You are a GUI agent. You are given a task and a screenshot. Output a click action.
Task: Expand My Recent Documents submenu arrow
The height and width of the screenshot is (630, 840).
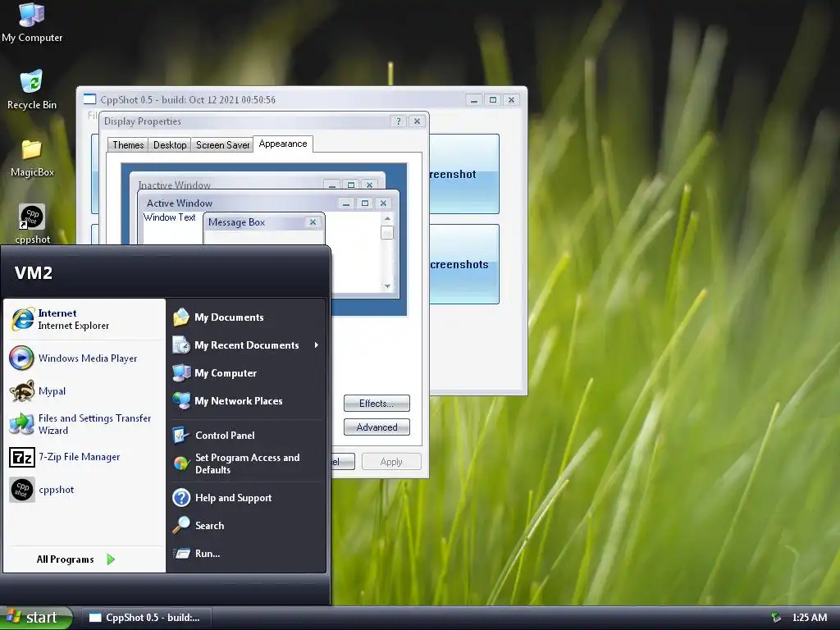(316, 345)
